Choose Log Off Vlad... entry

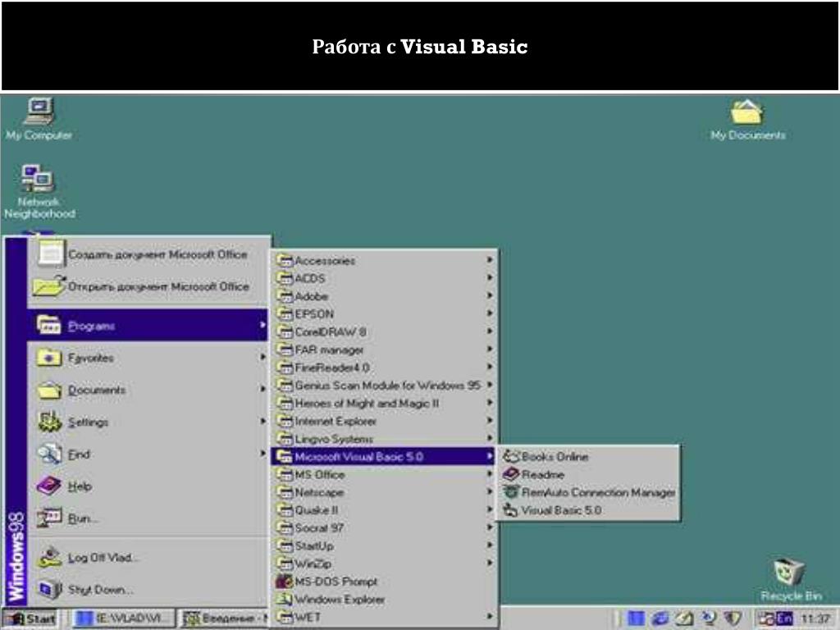[x=148, y=558]
